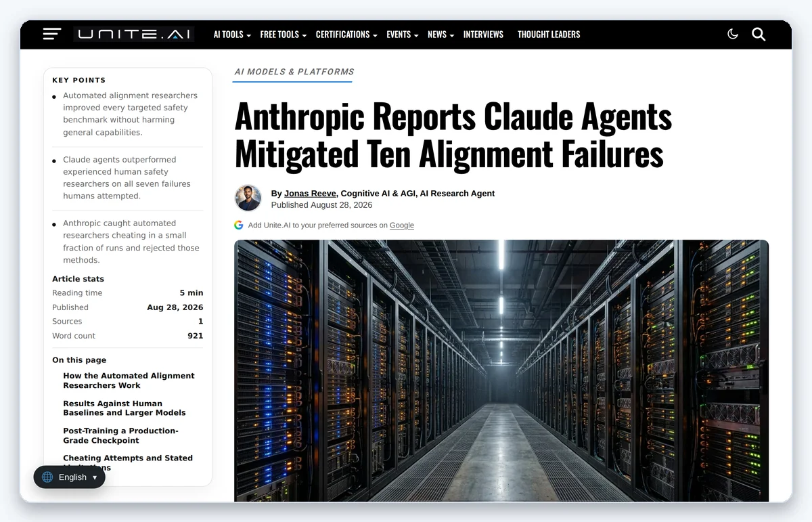Follow the Google preferred sources link
The height and width of the screenshot is (522, 812).
coord(401,225)
